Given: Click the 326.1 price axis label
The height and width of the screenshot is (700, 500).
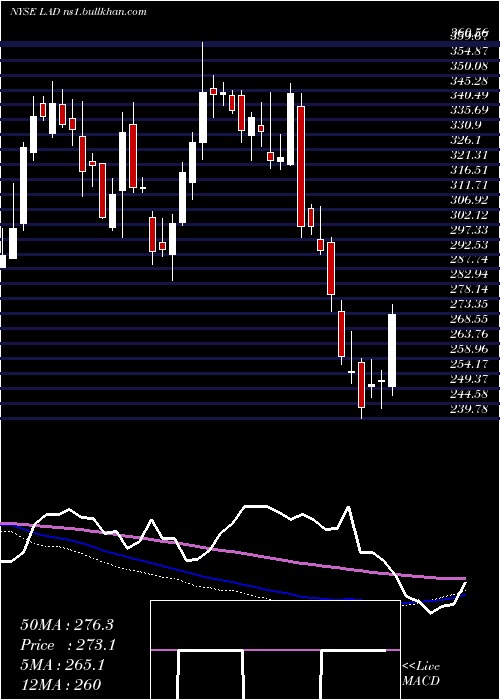Looking at the screenshot, I should pyautogui.click(x=466, y=140).
